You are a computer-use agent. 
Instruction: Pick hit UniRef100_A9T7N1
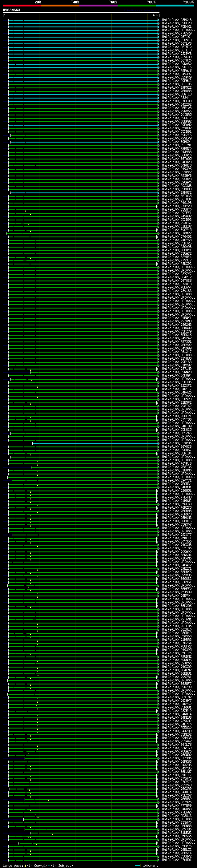177,145
